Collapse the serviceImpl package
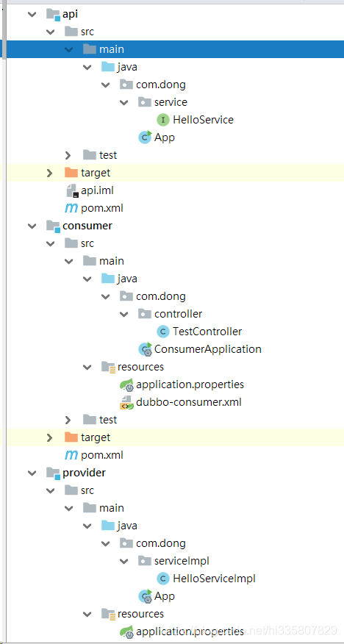The width and height of the screenshot is (344, 644). 124,561
